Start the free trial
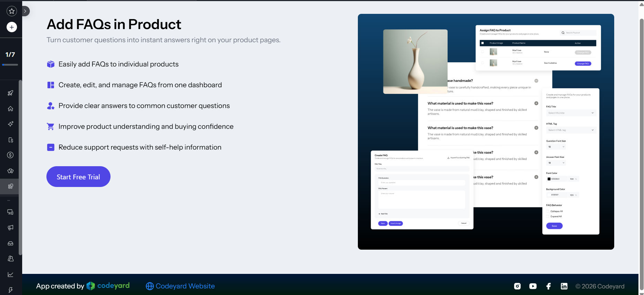 tap(78, 177)
